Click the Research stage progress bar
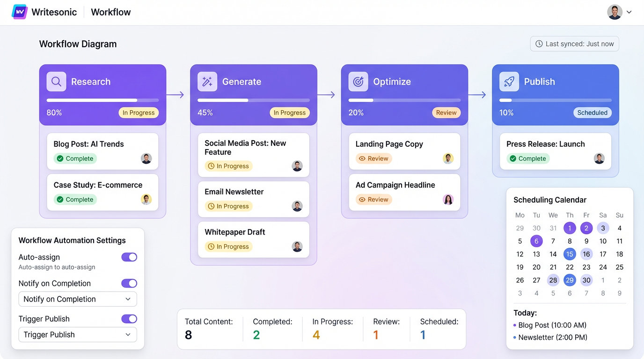The height and width of the screenshot is (359, 644). pos(102,100)
